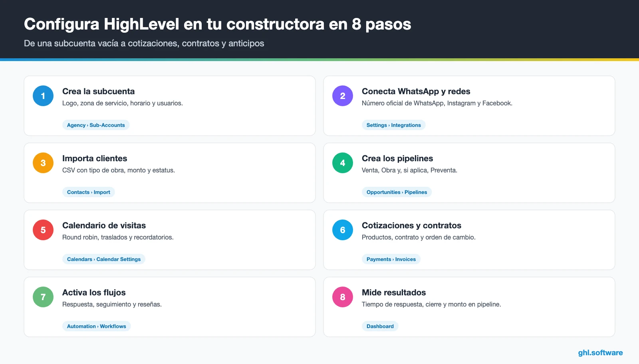
Task: Click "Venta, Obra y, si aplica, Preventa."
Action: pyautogui.click(x=409, y=170)
